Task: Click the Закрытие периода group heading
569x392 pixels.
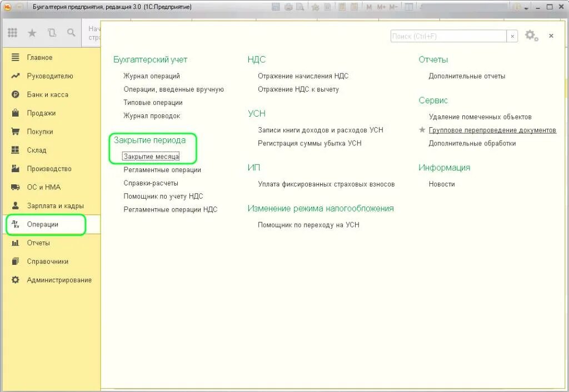Action: [149, 140]
